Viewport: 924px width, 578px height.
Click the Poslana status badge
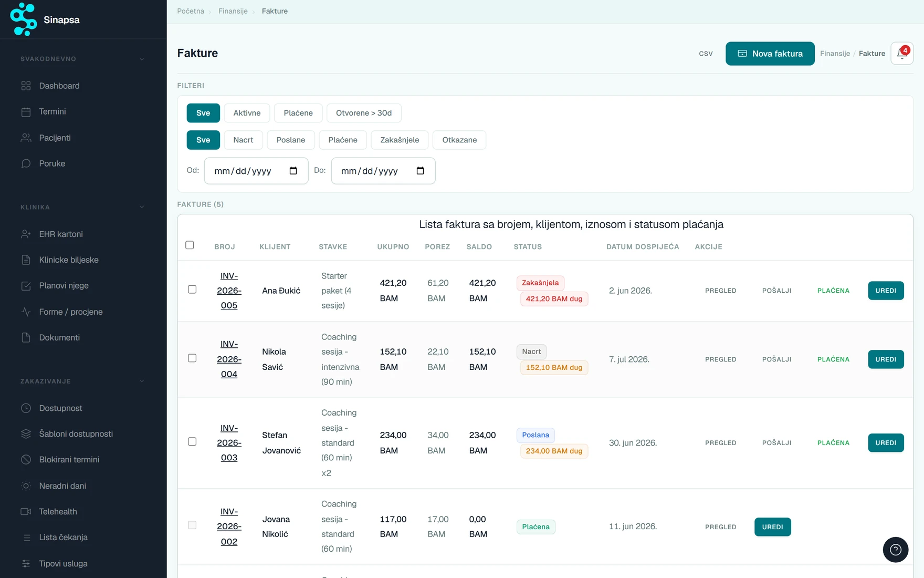(535, 435)
